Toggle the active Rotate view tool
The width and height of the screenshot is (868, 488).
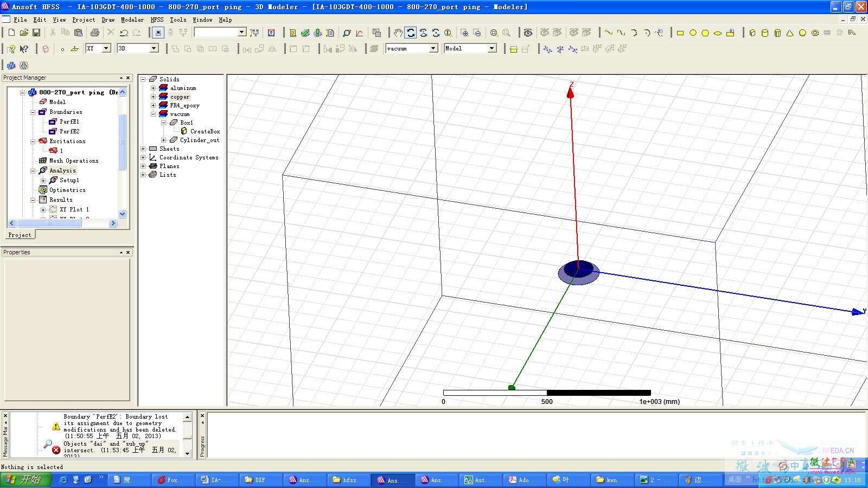pyautogui.click(x=411, y=33)
